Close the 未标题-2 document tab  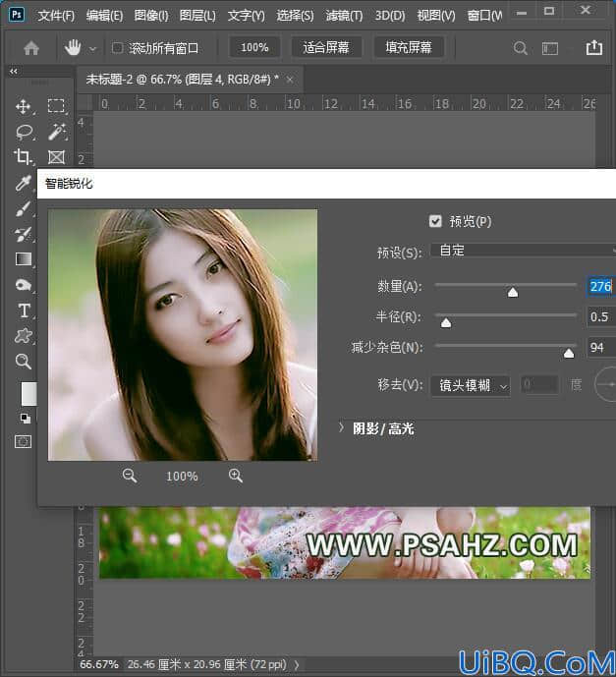point(290,80)
